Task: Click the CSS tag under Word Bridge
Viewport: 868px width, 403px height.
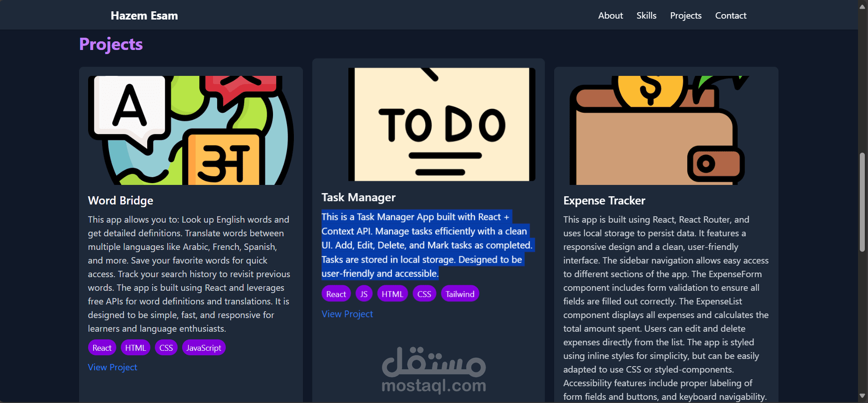Action: click(x=166, y=348)
